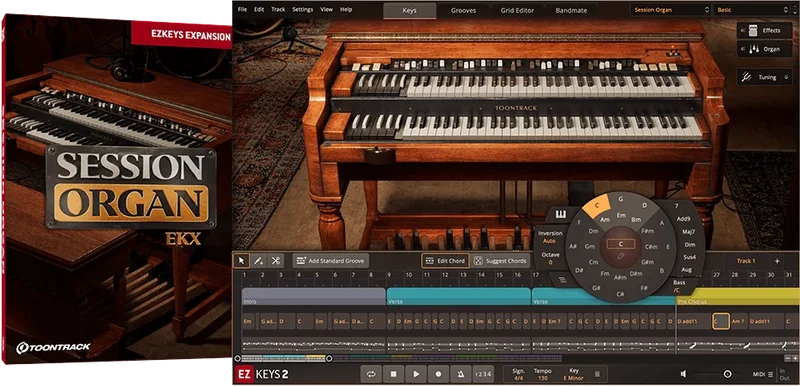Open the Basic preset dropdown
This screenshot has height=386, width=800.
(x=752, y=10)
